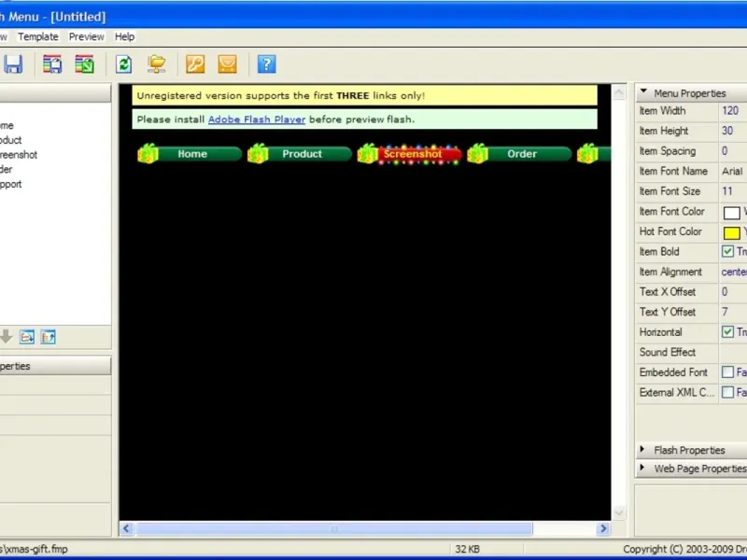
Task: Click the Adobe Flash Player link
Action: [x=257, y=119]
